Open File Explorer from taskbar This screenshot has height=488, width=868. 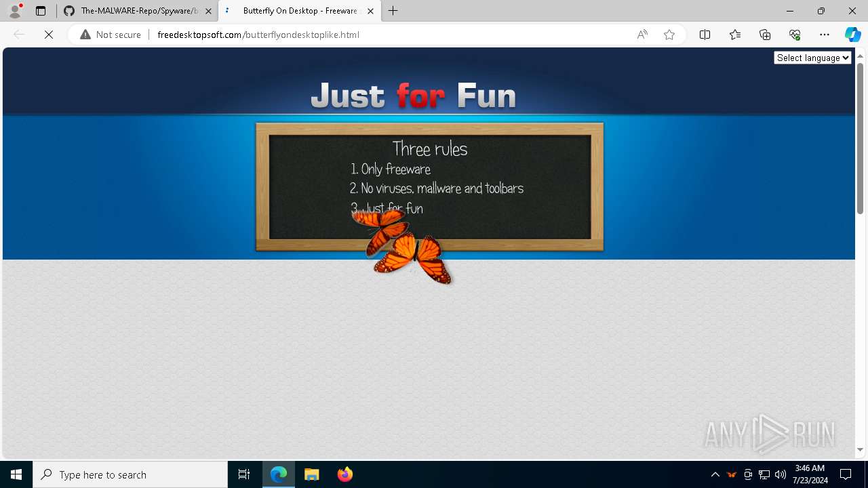click(312, 474)
